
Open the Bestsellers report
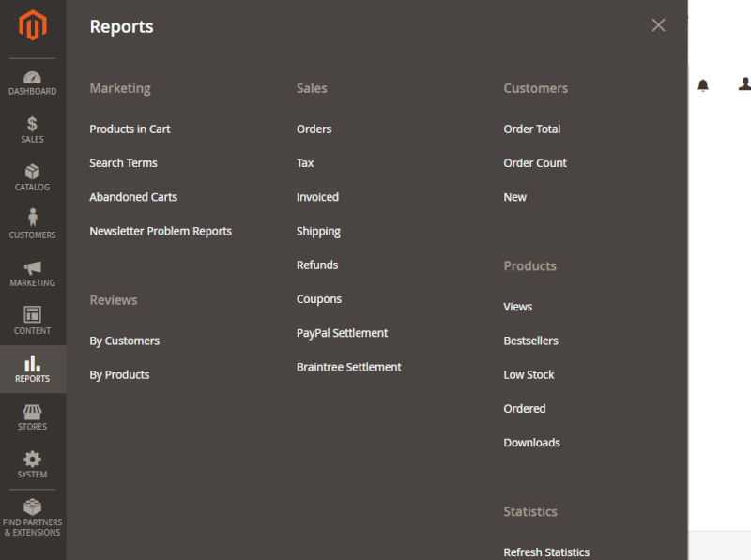tap(530, 341)
